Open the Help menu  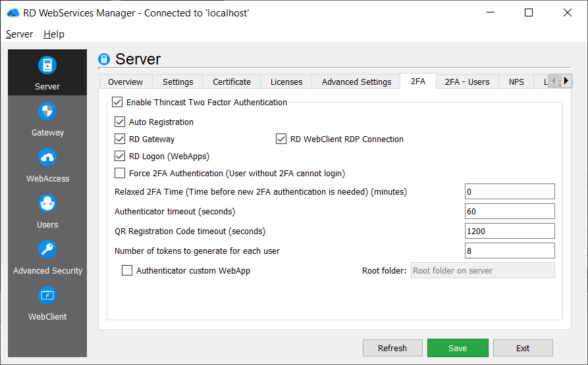[x=54, y=34]
